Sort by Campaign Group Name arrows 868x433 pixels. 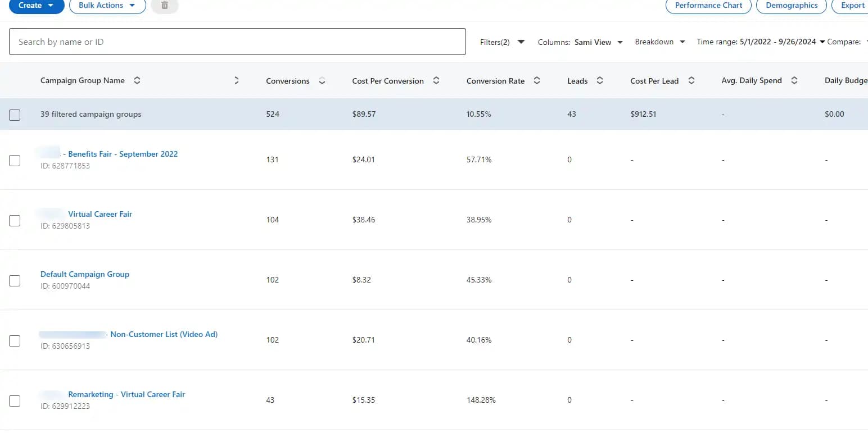point(137,81)
